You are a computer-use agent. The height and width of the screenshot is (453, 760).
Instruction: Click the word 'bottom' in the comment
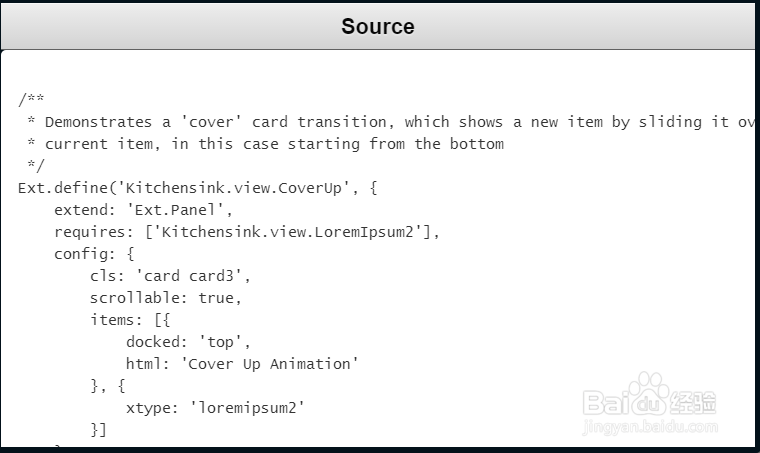477,144
